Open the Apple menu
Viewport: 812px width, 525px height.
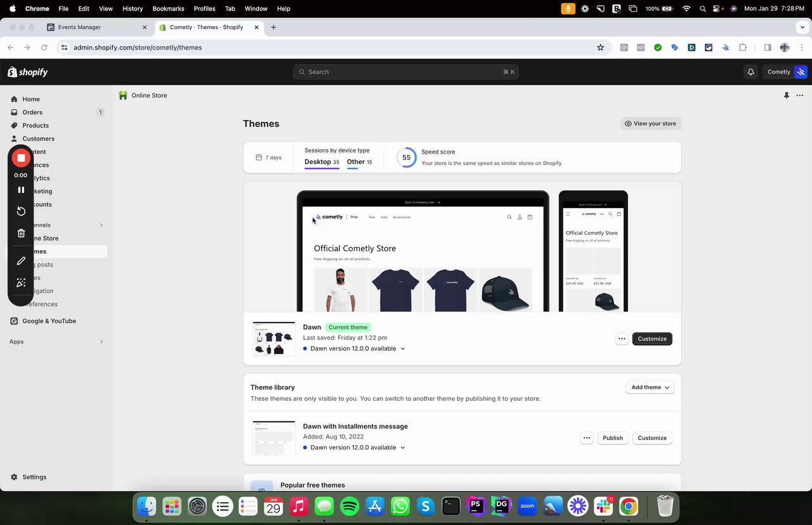[12, 9]
